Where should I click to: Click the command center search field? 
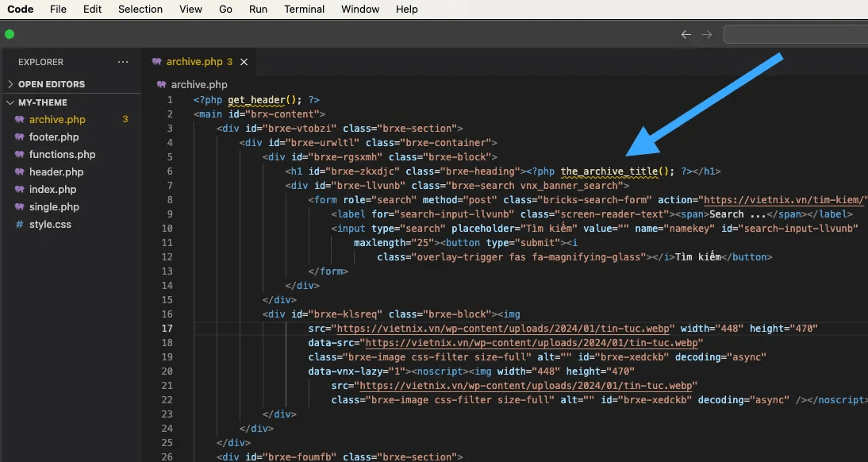click(x=796, y=34)
